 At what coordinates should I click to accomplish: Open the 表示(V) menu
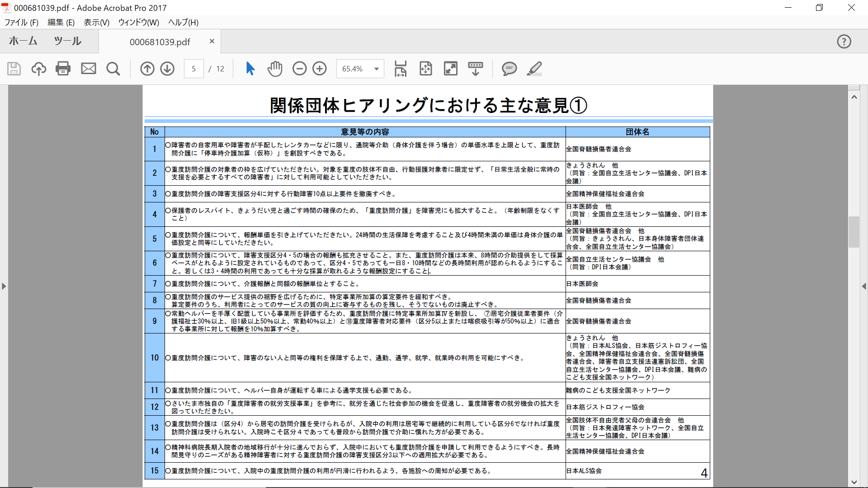click(97, 22)
